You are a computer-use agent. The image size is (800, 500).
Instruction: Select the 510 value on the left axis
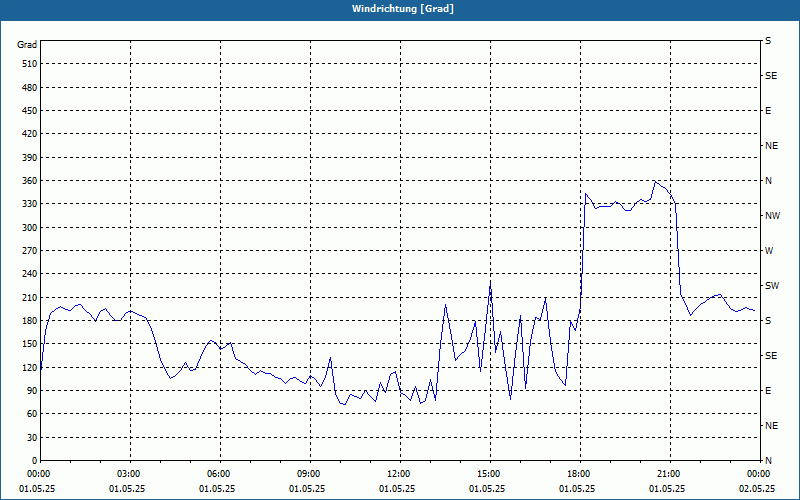point(29,64)
